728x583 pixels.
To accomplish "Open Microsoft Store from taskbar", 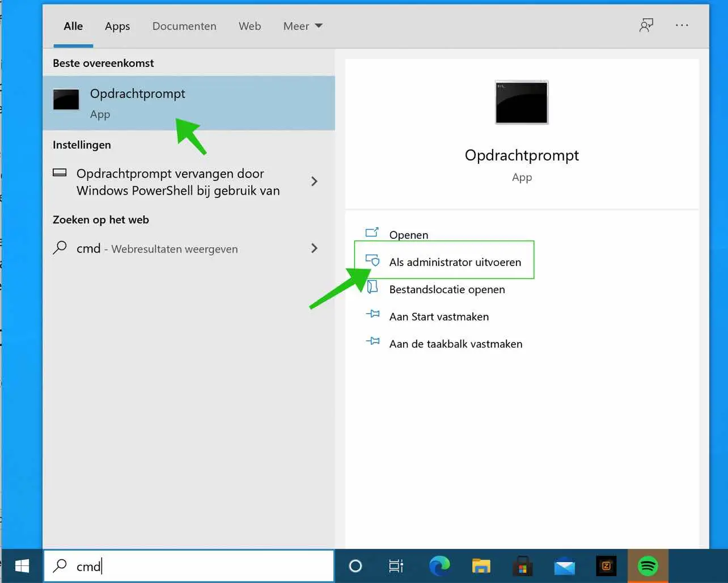I will [523, 566].
